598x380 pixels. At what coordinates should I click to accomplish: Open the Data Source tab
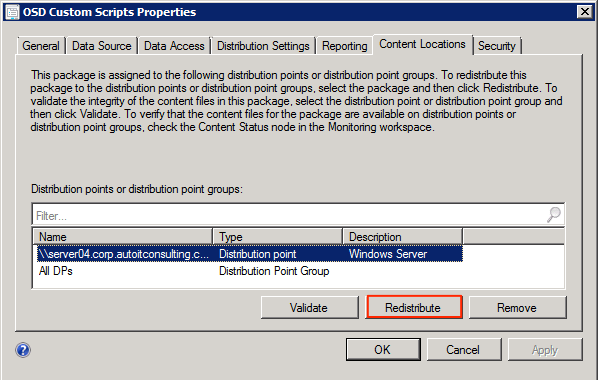tap(101, 46)
